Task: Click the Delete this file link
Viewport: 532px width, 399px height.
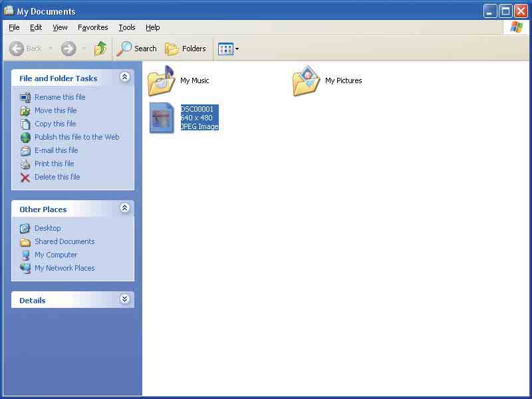Action: (x=57, y=177)
